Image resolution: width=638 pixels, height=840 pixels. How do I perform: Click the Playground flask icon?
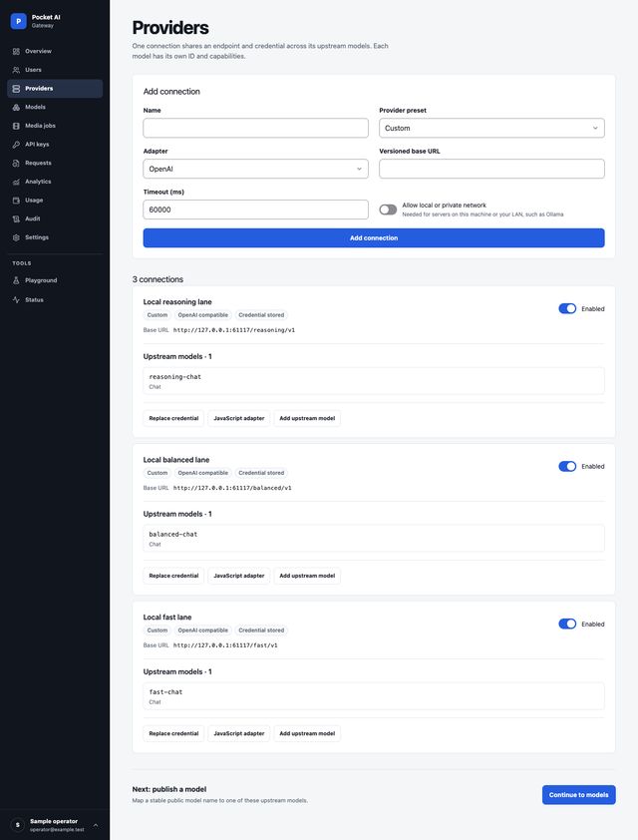(16, 280)
